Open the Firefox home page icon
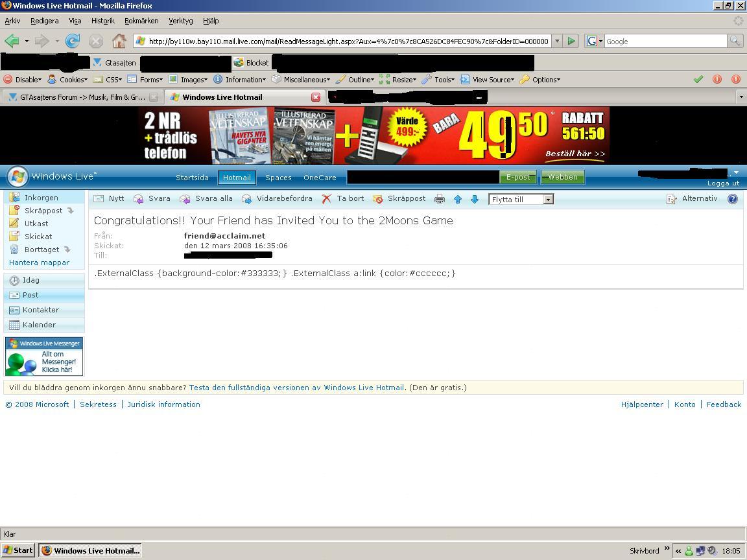 119,41
